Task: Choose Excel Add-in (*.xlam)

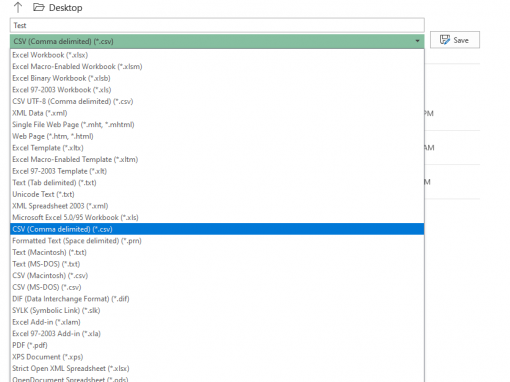Action: tap(217, 322)
